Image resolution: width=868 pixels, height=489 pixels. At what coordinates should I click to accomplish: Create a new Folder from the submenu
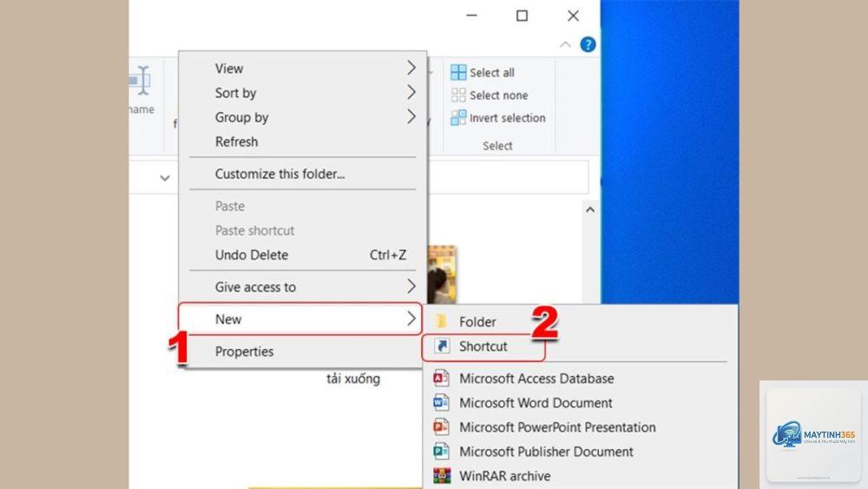(x=580, y=321)
